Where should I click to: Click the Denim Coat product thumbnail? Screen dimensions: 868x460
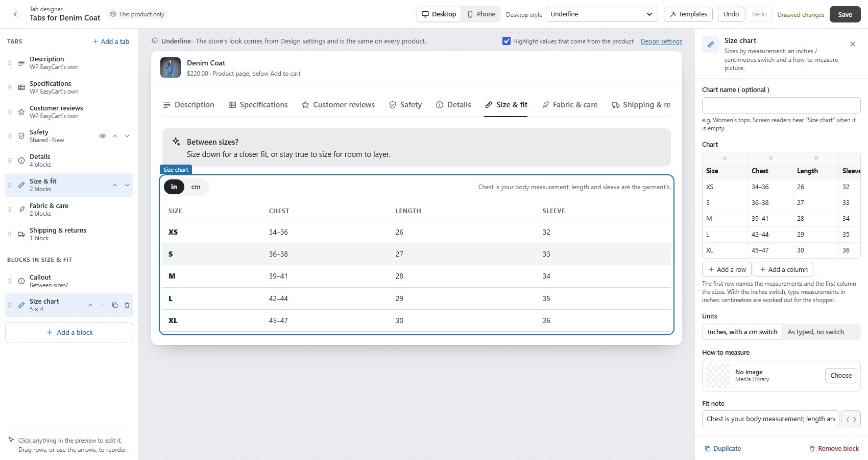tap(171, 67)
